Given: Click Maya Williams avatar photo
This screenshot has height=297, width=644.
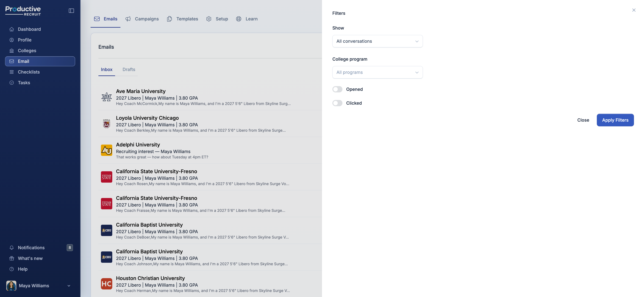Looking at the screenshot, I should pos(11,286).
